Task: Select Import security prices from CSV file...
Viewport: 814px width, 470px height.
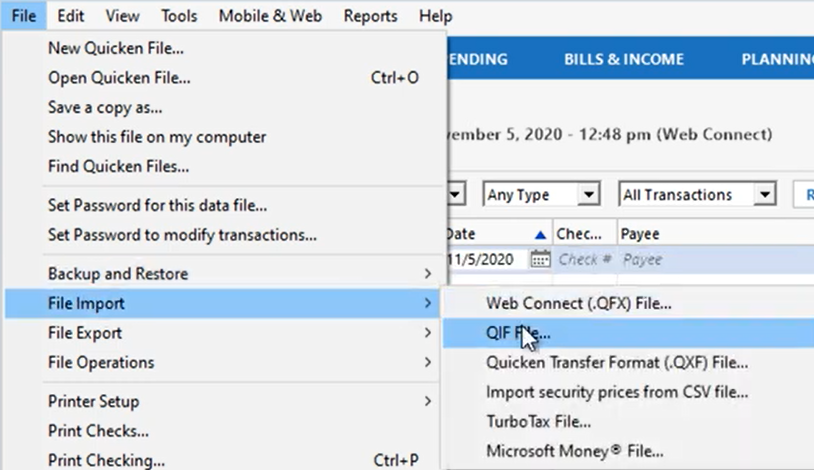Action: click(x=628, y=392)
